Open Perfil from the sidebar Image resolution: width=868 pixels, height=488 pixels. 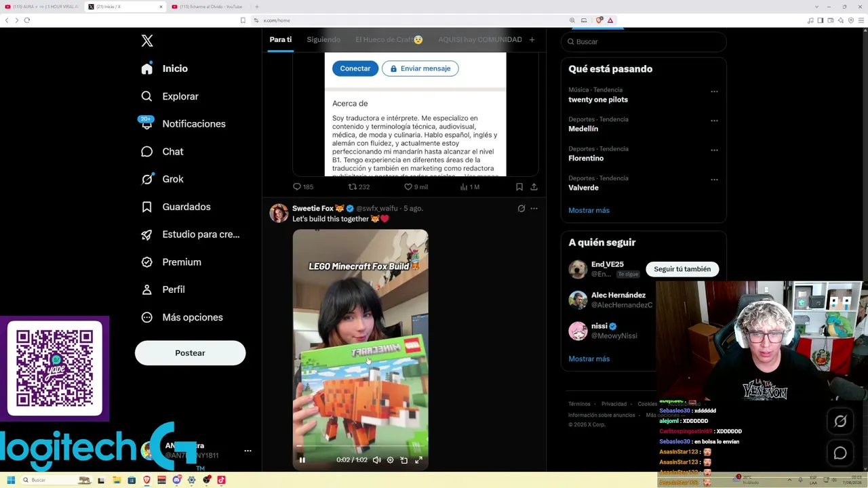pyautogui.click(x=163, y=289)
